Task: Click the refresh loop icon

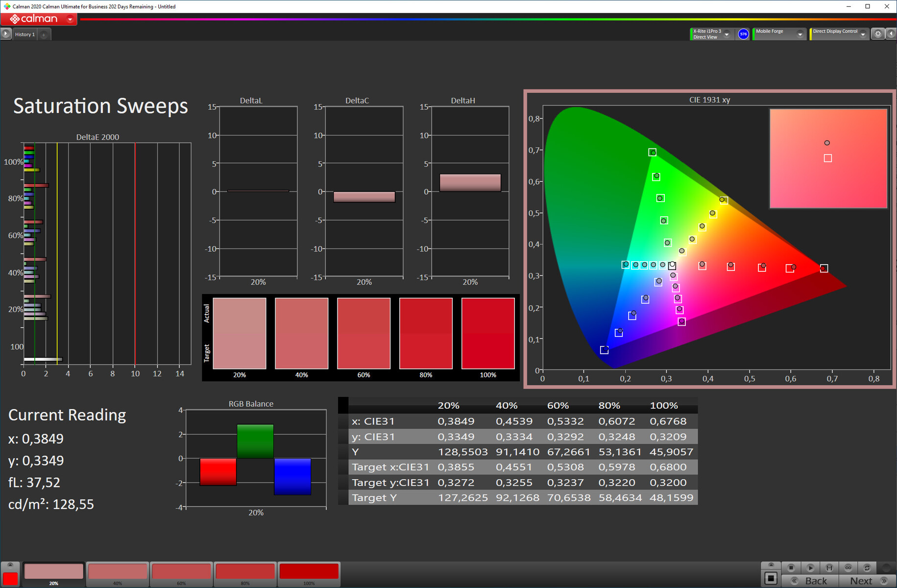Action: point(867,567)
